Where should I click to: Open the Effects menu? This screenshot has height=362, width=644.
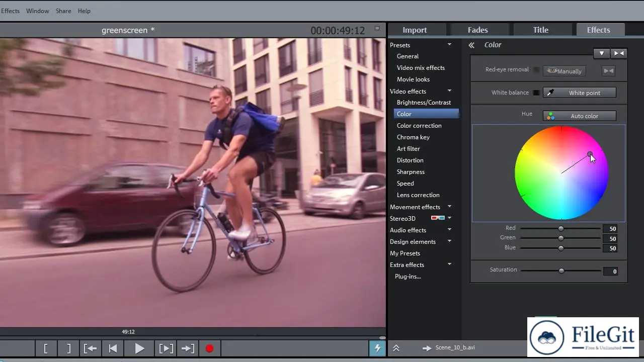(x=10, y=11)
